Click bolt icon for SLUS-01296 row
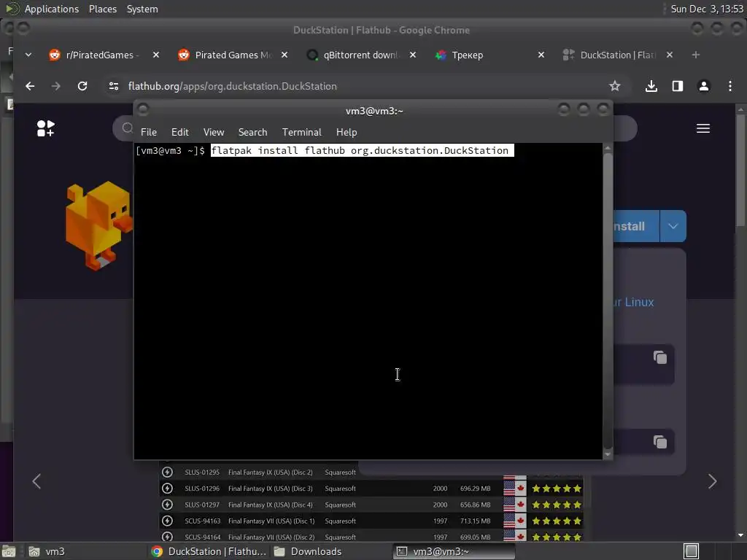Screen dimensions: 747x560 [167, 489]
